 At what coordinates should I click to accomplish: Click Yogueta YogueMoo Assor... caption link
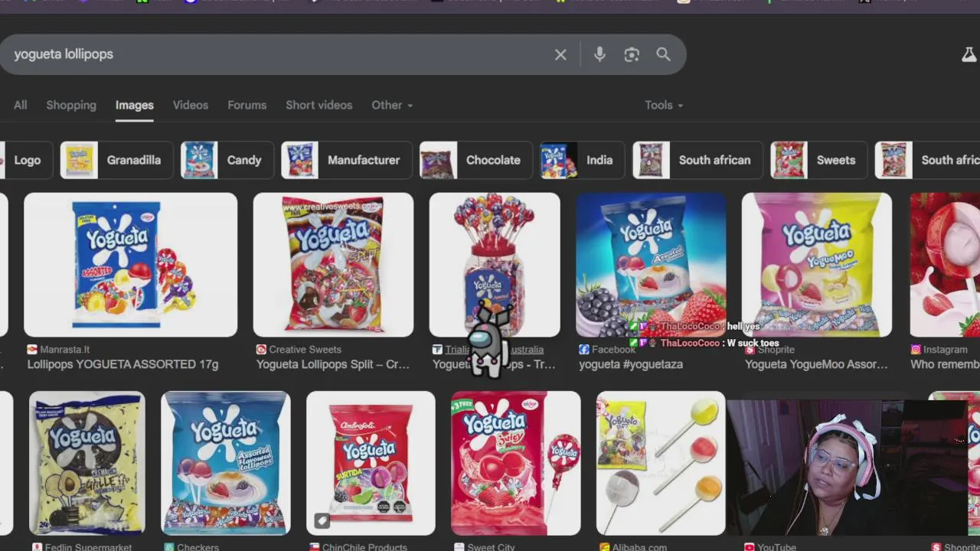point(816,364)
